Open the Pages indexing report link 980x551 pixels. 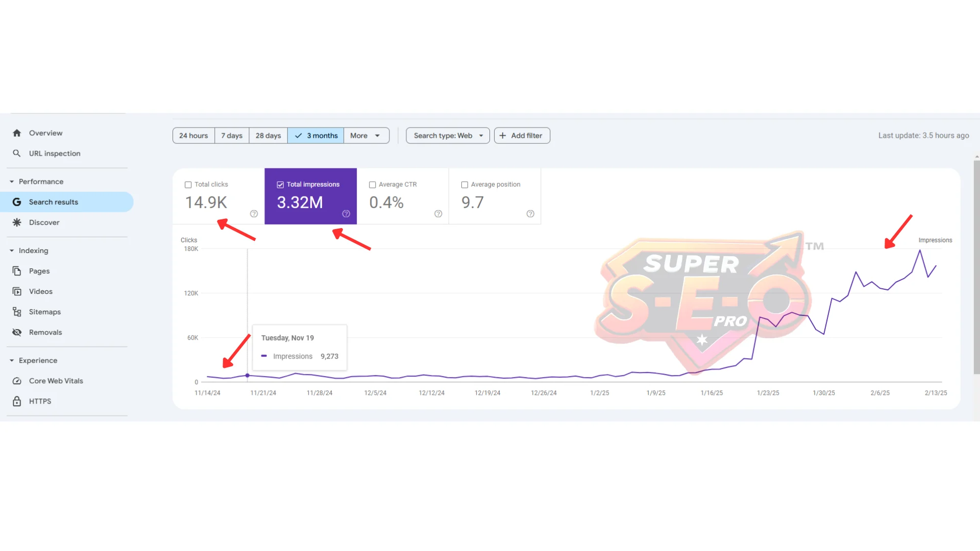pos(39,271)
